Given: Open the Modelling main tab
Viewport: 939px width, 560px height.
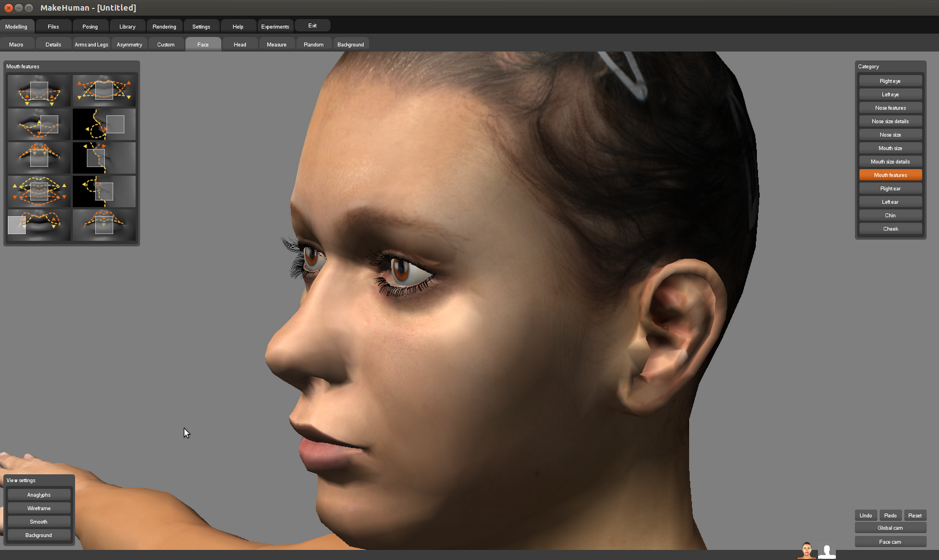Looking at the screenshot, I should pos(16,26).
